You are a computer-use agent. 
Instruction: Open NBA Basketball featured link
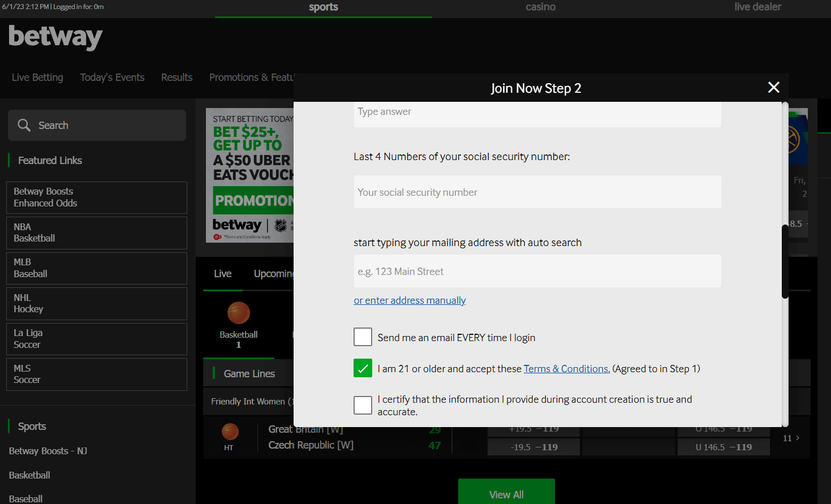point(96,232)
